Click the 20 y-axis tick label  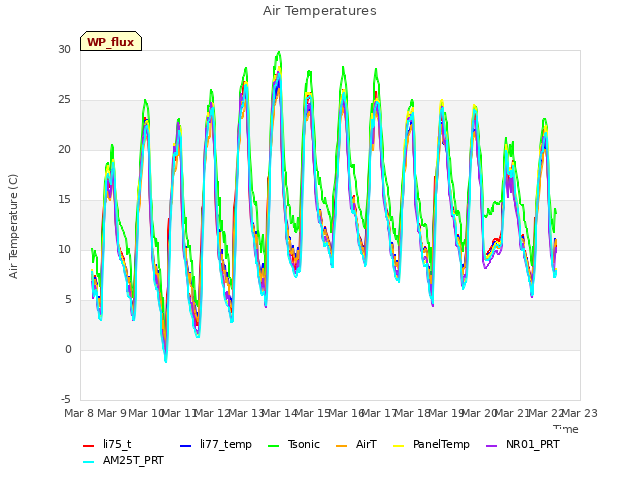tap(64, 149)
